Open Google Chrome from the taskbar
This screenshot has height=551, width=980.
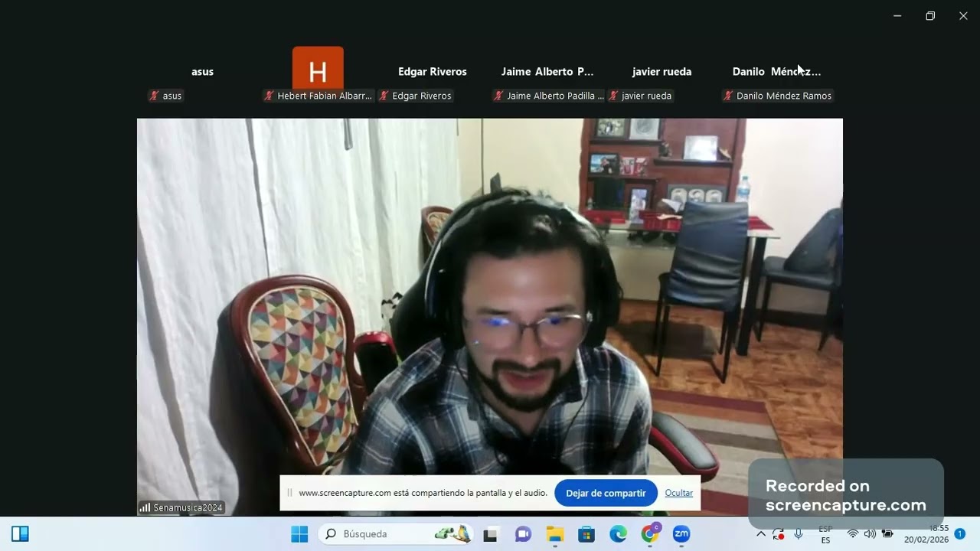[650, 534]
